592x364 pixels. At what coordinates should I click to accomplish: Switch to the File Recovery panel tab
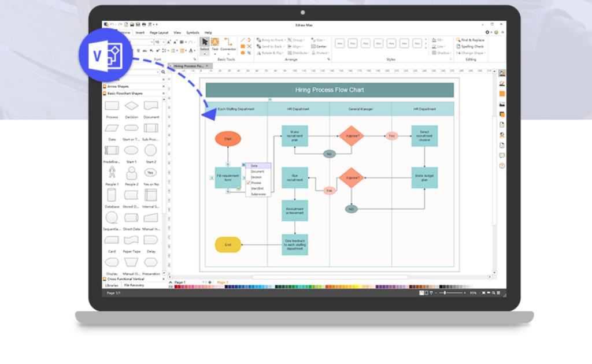pos(134,285)
